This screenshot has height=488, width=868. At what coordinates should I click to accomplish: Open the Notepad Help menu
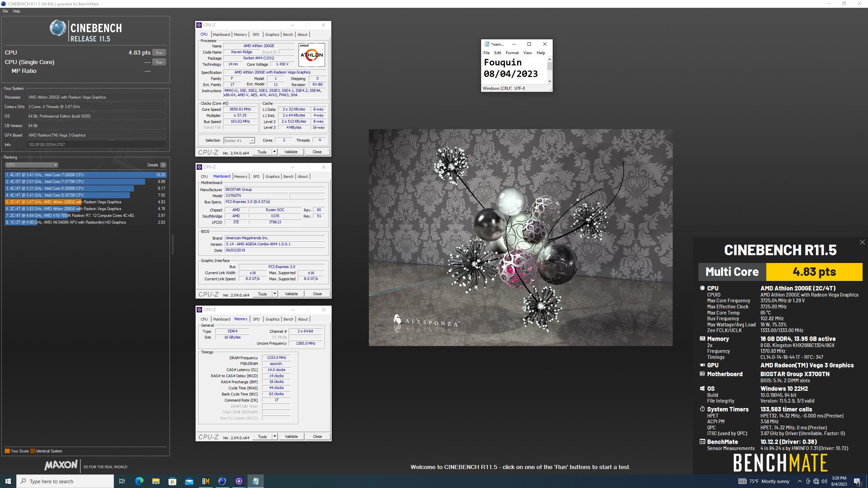pos(541,53)
